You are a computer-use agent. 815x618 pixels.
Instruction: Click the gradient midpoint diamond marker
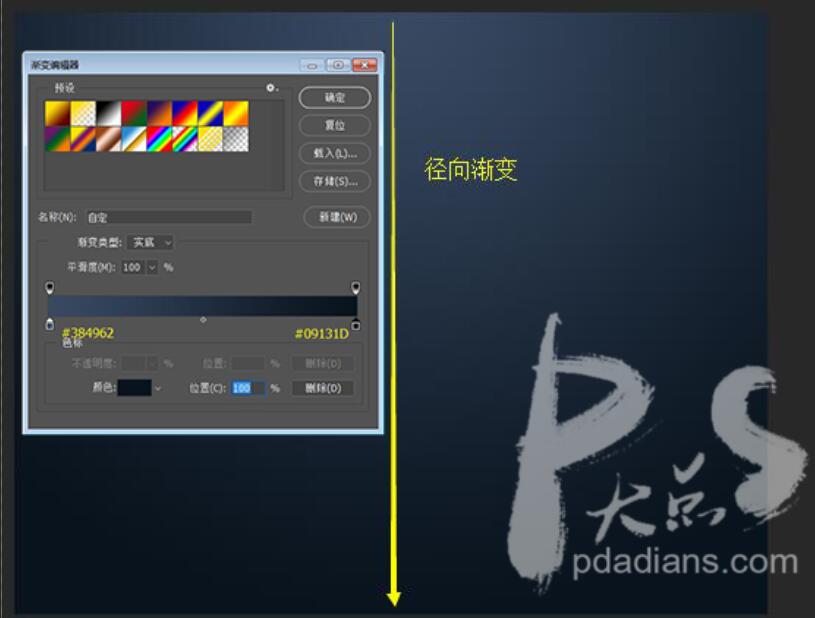point(203,320)
